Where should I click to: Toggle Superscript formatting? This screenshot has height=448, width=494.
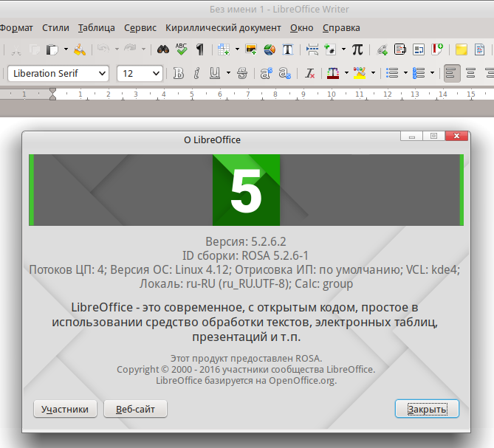point(266,73)
